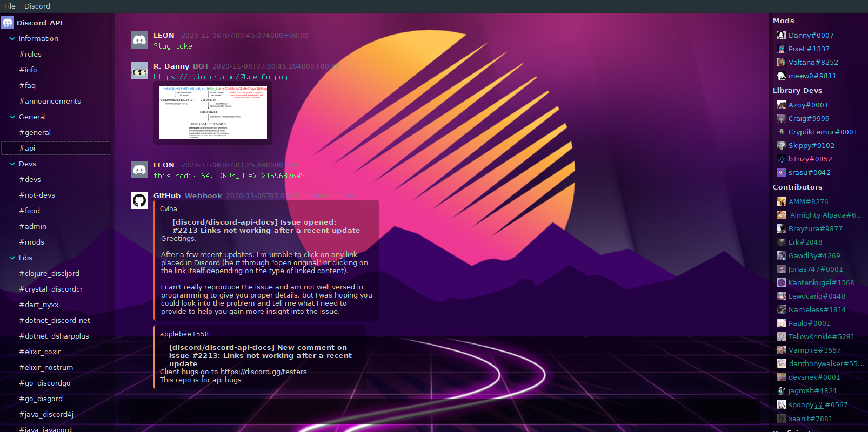Click the Paulo#0001 member name
This screenshot has width=868, height=432.
(x=809, y=323)
